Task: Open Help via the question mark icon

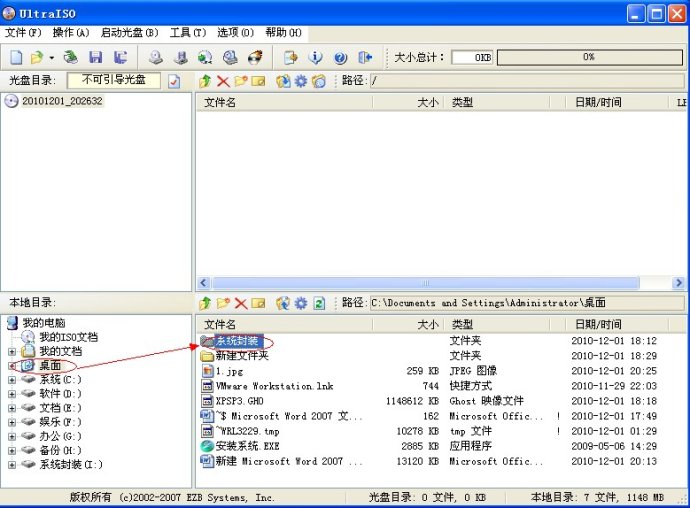Action: point(341,58)
